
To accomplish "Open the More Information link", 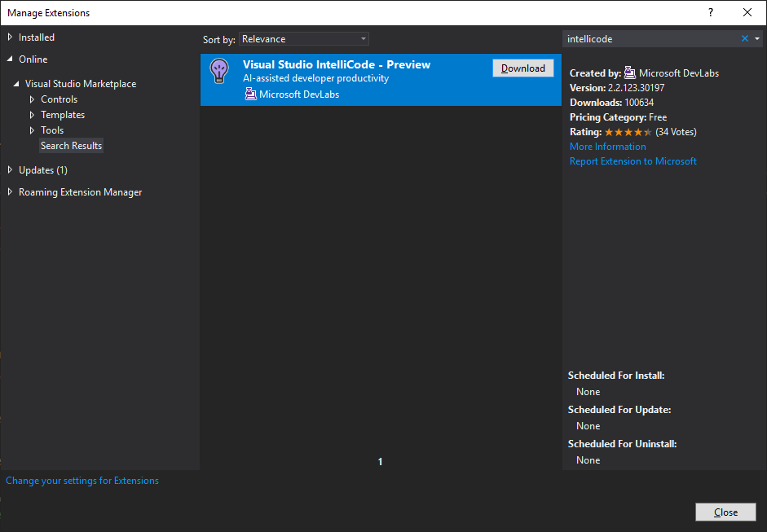I will (607, 147).
